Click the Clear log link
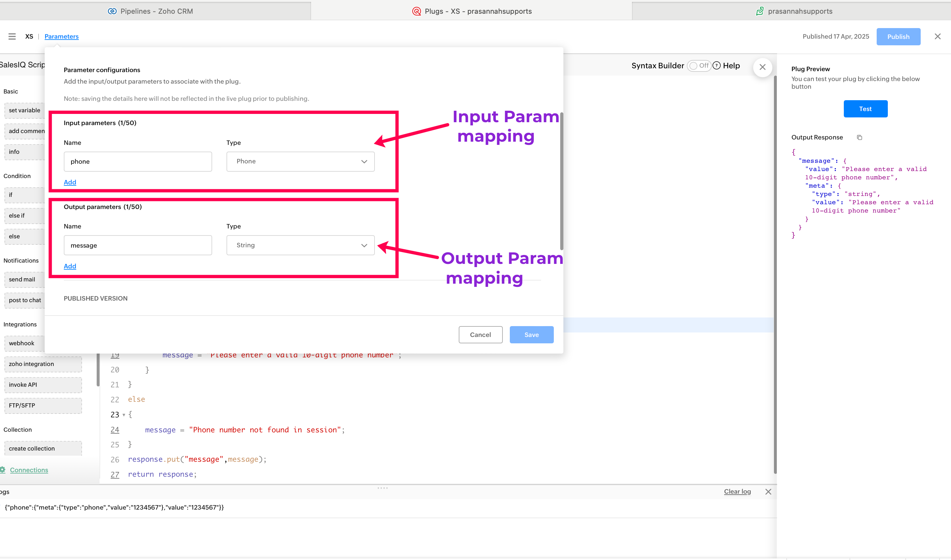951x560 pixels. 737,491
